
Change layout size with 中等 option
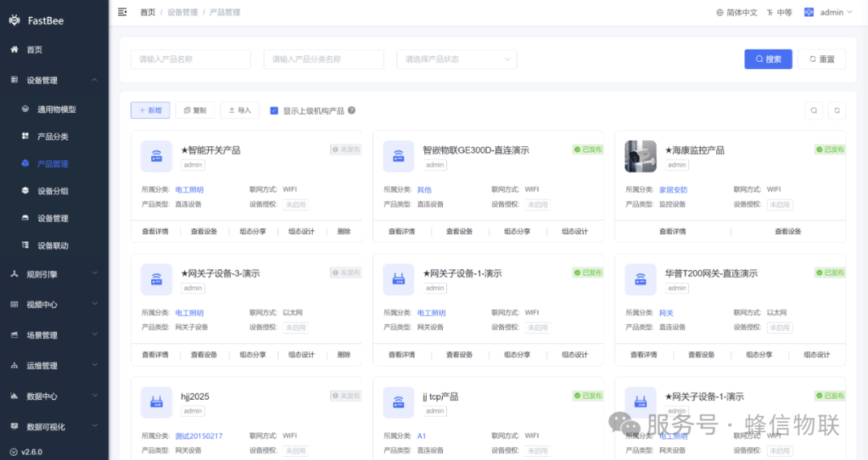click(779, 12)
